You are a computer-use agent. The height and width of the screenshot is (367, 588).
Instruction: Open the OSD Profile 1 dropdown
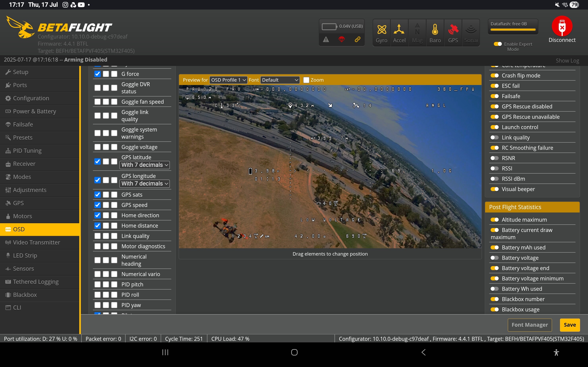coord(228,80)
